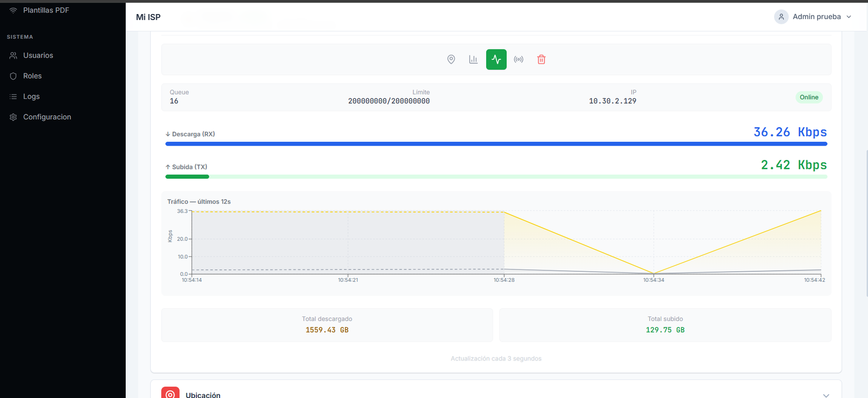Open the Admin prueba dropdown chevron
The width and height of the screenshot is (868, 398).
(849, 17)
